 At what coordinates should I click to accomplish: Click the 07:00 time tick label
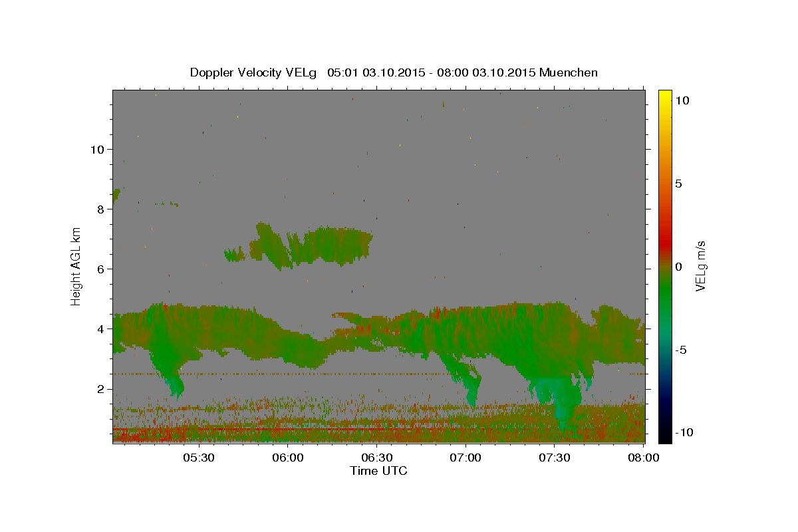(x=465, y=458)
